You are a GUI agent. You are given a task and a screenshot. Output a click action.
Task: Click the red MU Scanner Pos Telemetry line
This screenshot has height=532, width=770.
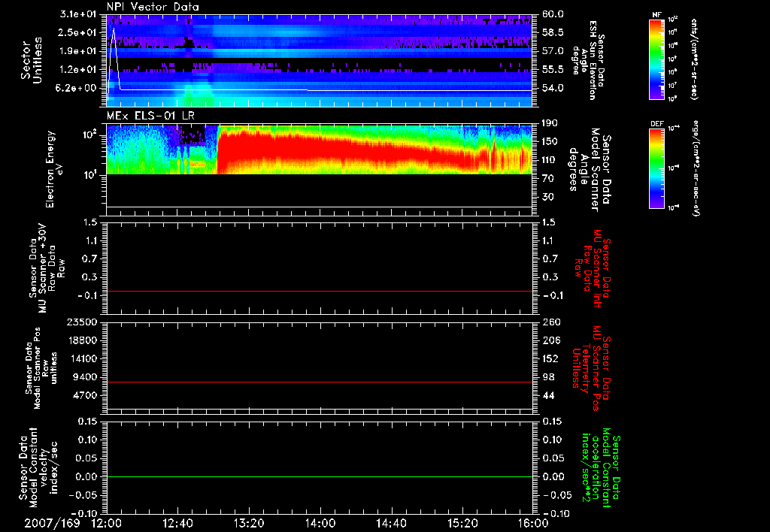[319, 382]
